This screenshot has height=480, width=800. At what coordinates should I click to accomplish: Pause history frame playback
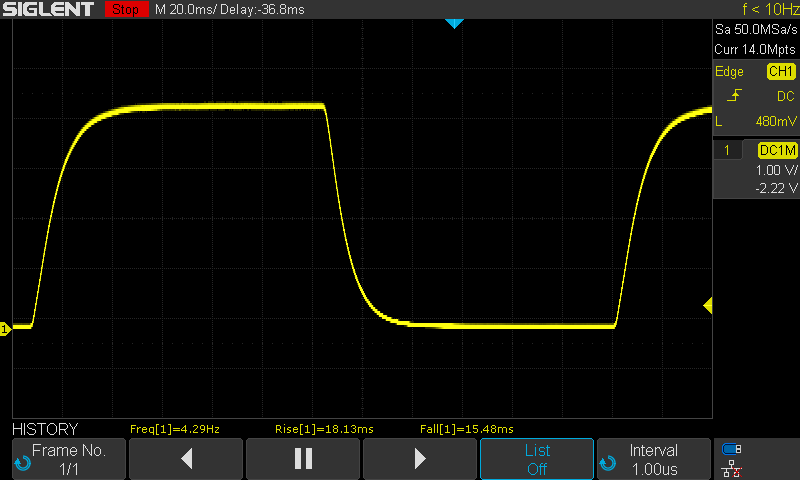[303, 459]
